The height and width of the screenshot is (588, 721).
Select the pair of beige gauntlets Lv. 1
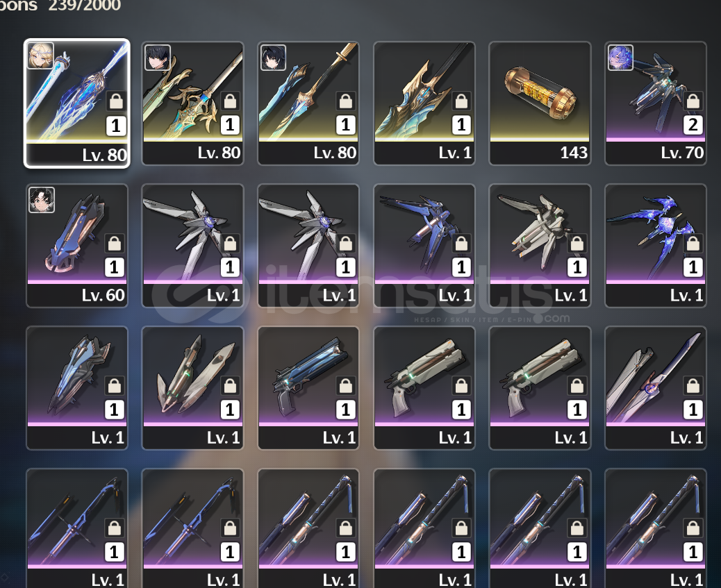tap(192, 388)
